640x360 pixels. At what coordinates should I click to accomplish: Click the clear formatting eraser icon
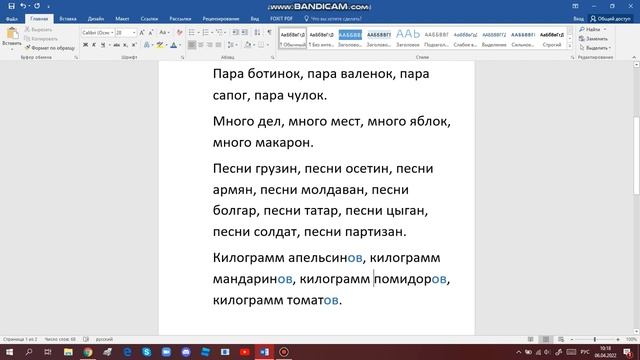click(179, 32)
